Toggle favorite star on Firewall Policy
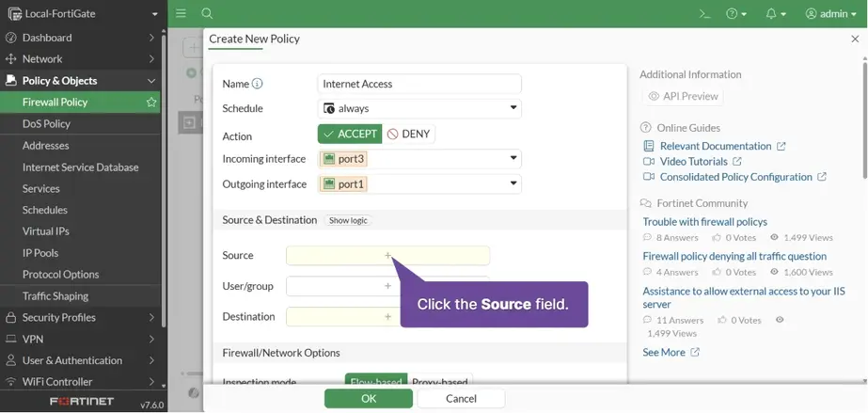868x413 pixels. 151,103
